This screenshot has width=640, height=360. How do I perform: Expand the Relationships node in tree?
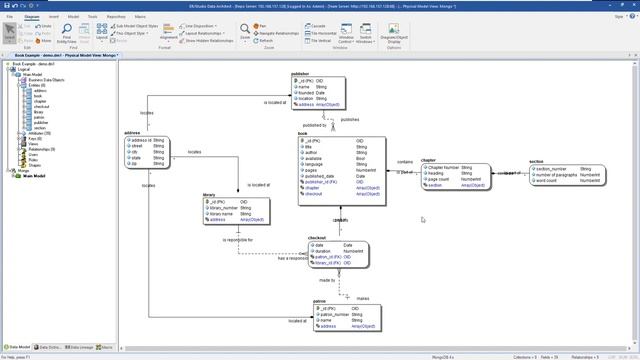(x=19, y=149)
